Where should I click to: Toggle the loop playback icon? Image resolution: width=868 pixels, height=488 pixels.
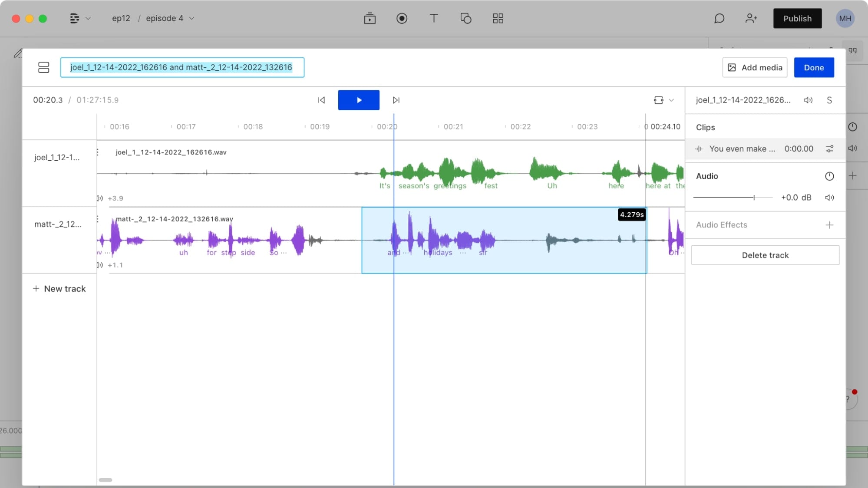click(658, 100)
